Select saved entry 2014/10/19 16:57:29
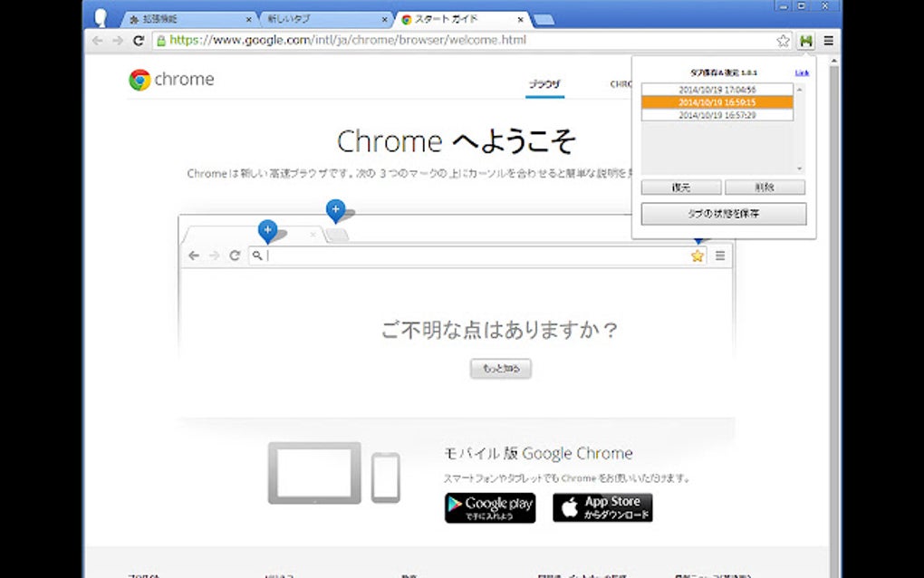Screen dimensions: 924x578 pos(717,115)
